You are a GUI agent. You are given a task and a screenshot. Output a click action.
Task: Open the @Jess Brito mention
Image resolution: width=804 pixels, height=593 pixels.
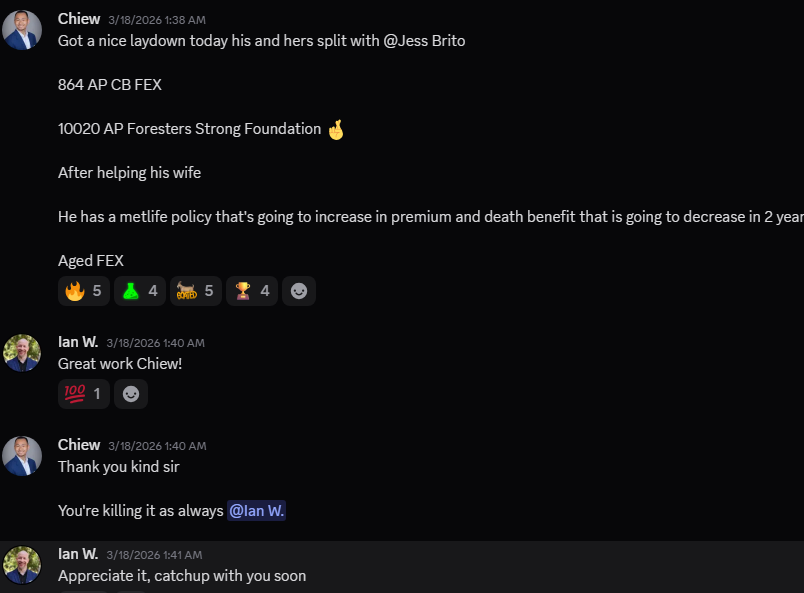(x=424, y=41)
